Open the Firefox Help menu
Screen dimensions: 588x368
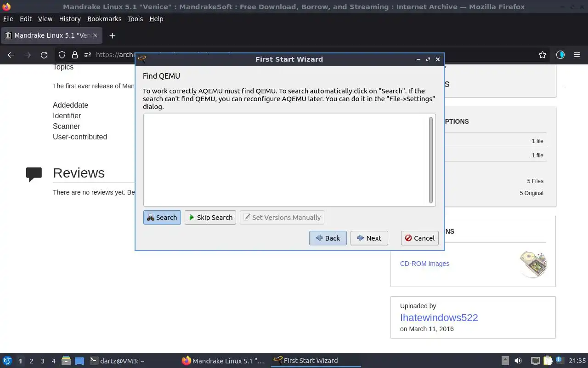(156, 19)
